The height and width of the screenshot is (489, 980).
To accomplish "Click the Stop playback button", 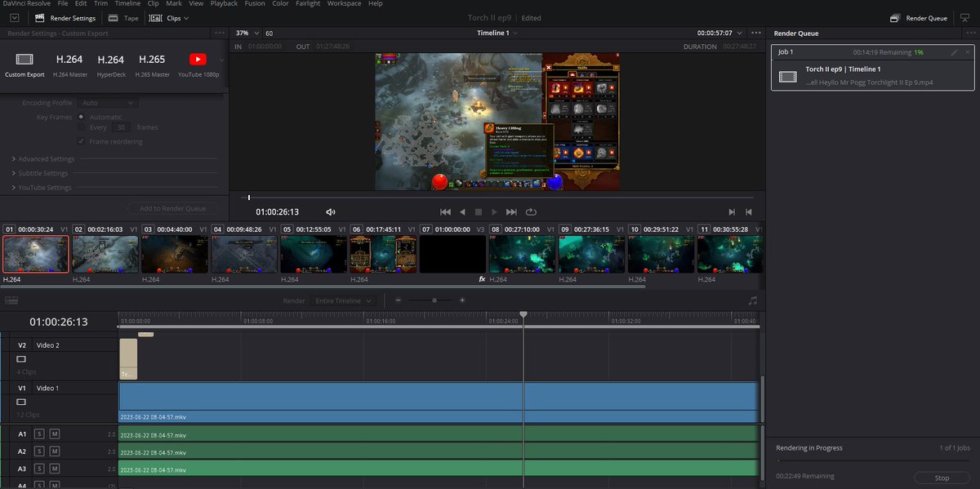I will (x=479, y=211).
